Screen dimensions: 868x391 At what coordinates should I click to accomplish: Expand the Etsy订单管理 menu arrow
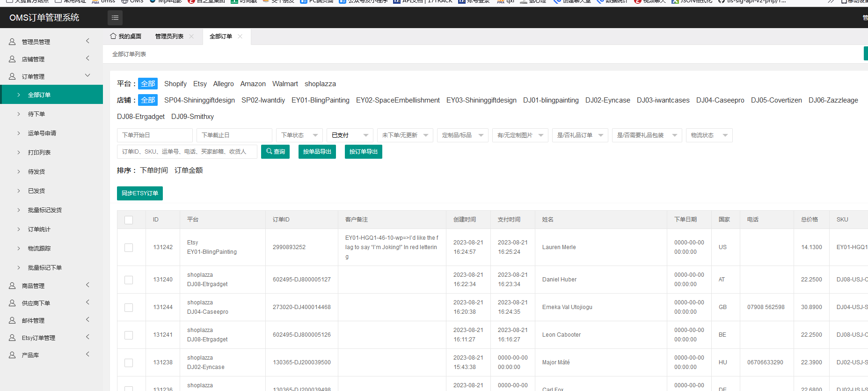[x=88, y=337]
